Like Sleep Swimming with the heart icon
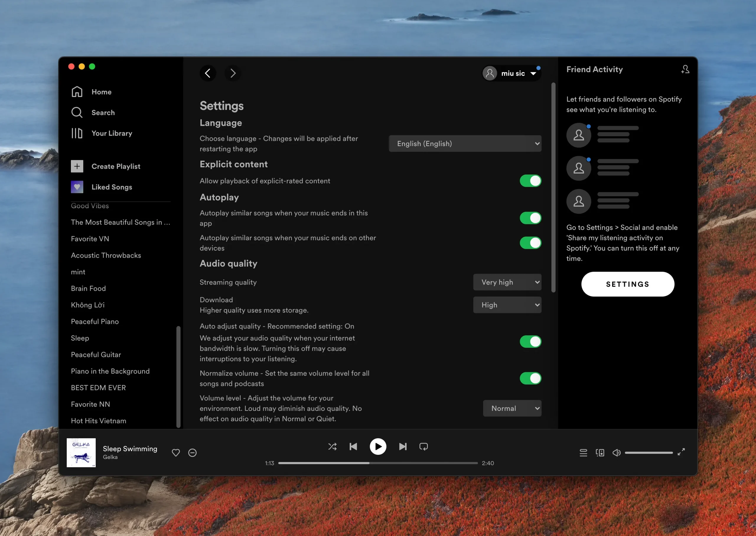Screen dimensions: 756x536 click(176, 452)
